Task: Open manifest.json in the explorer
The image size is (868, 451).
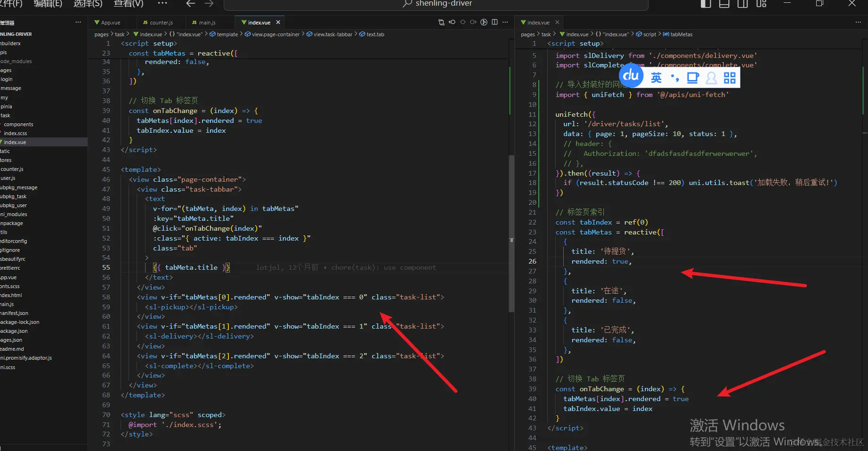Action: (x=14, y=313)
